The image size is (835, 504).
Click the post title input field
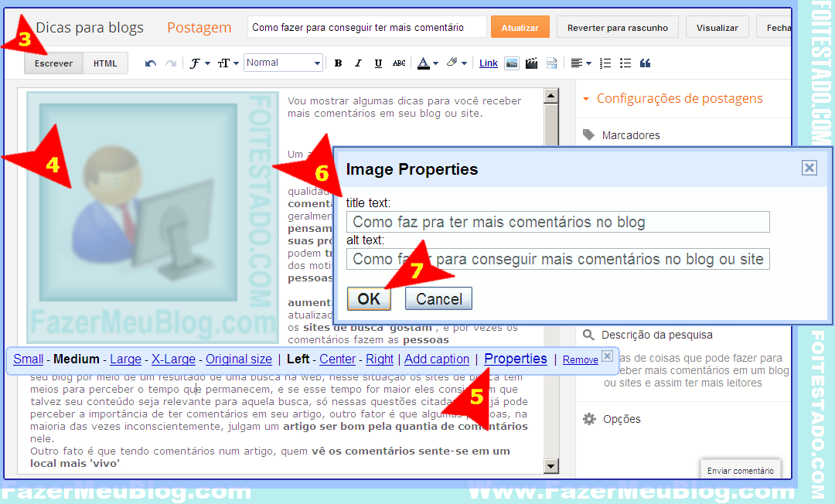366,27
